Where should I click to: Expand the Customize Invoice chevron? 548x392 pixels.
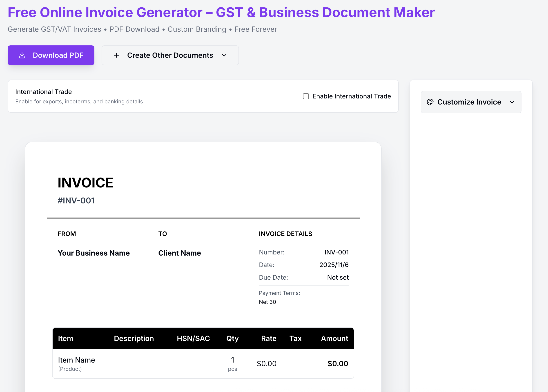(x=512, y=102)
